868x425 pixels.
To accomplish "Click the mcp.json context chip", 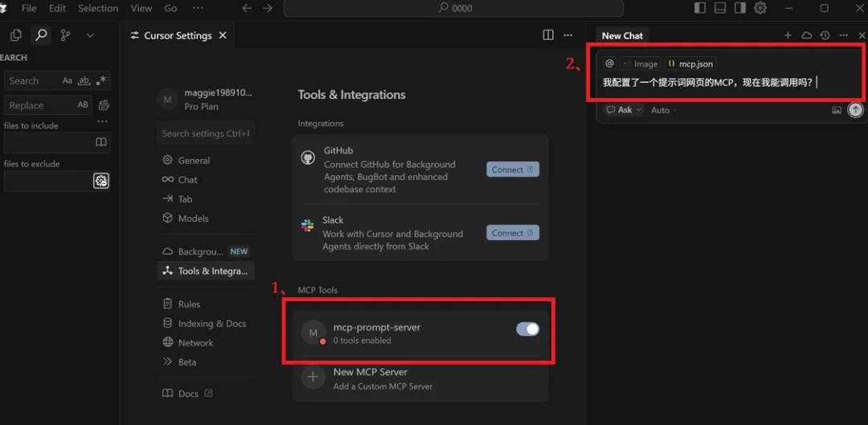I will (690, 63).
